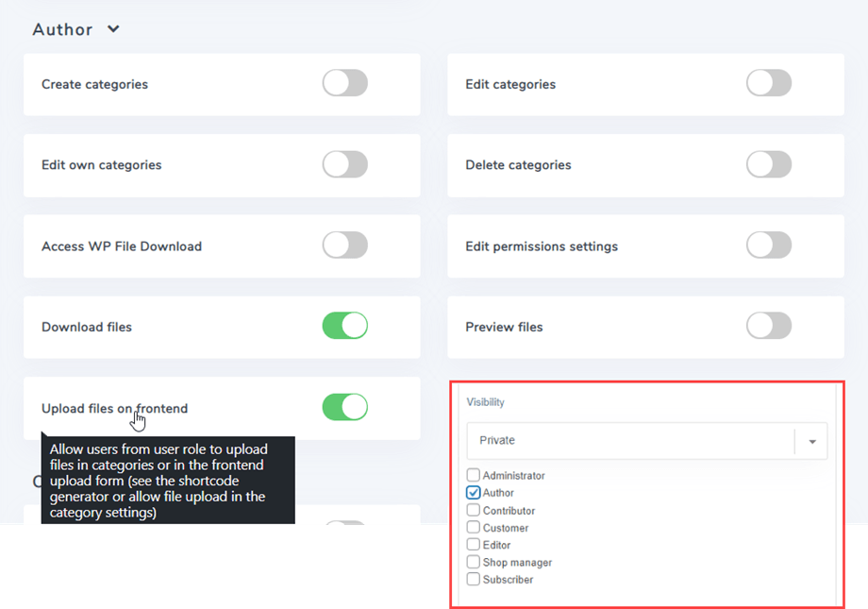Click the Private visibility select field

[x=629, y=441]
